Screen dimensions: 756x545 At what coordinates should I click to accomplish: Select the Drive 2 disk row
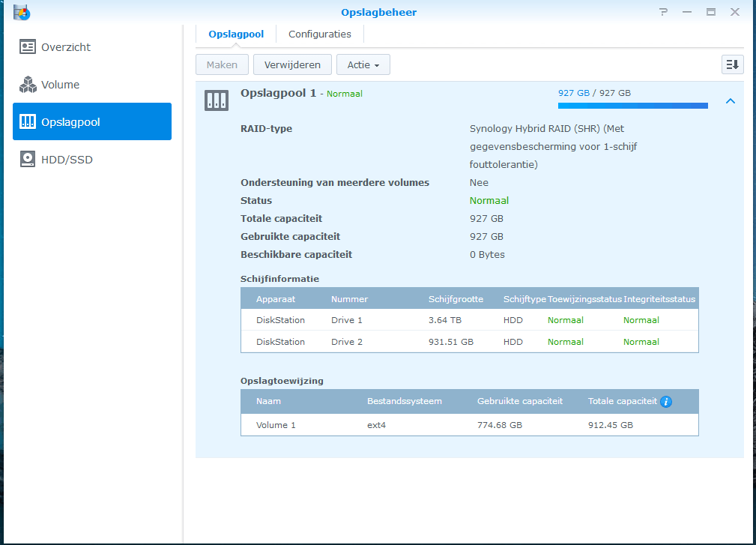tap(469, 342)
